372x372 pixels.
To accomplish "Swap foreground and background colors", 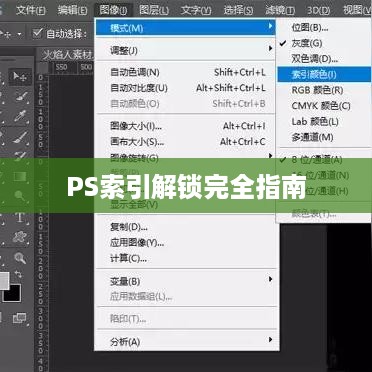I will 19,275.
